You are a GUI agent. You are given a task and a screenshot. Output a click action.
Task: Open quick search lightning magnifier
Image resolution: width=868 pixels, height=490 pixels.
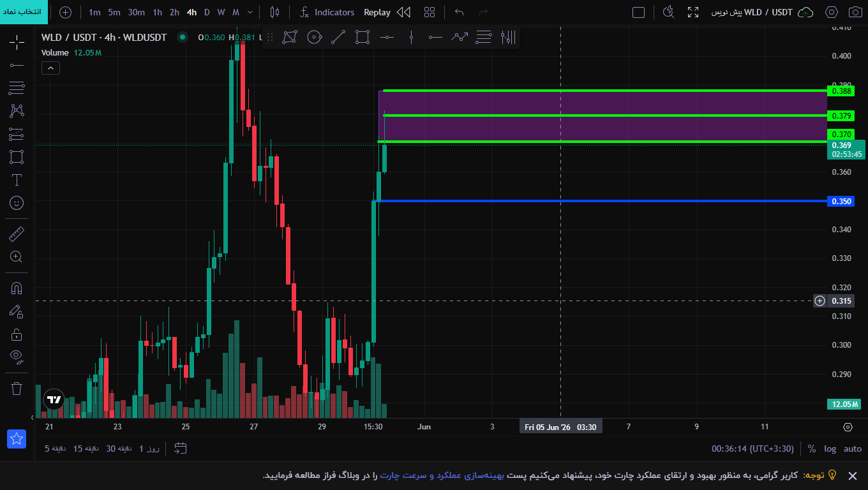668,11
